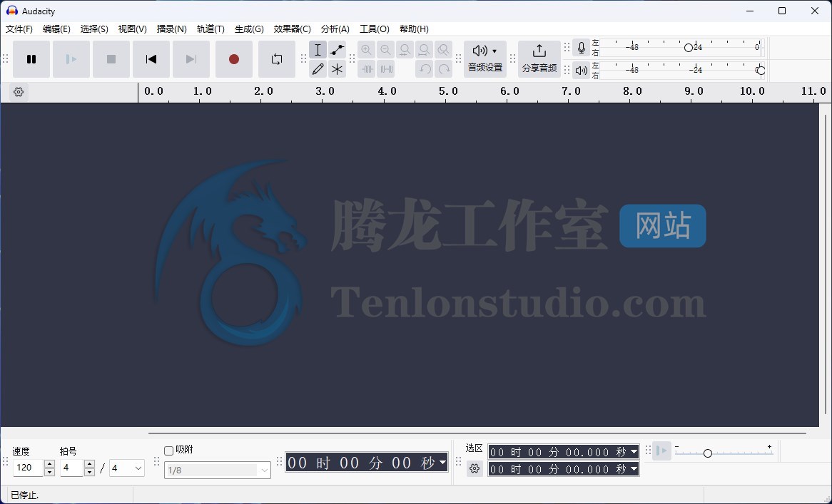Viewport: 832px width, 504px height.
Task: Click the 5.0 mark on the timeline ruler
Action: (448, 91)
